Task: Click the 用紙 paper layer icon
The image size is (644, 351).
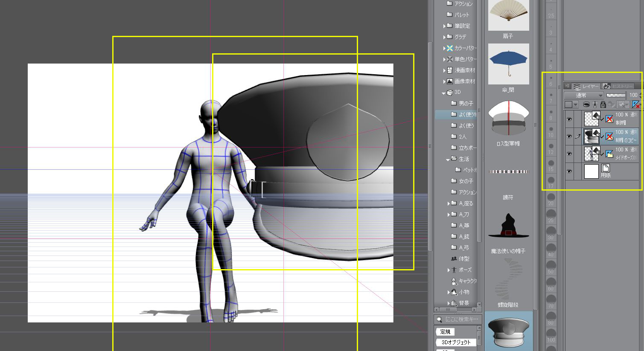Action: (x=605, y=168)
